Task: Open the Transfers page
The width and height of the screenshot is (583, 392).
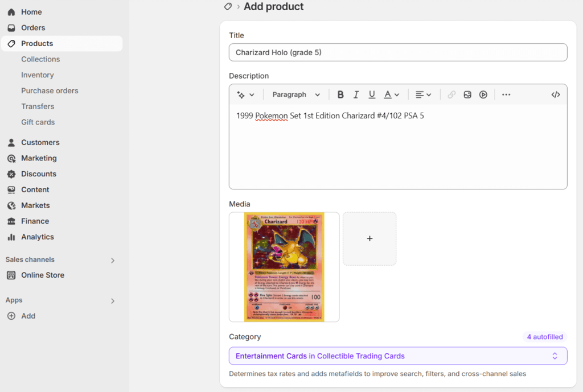Action: coord(38,106)
